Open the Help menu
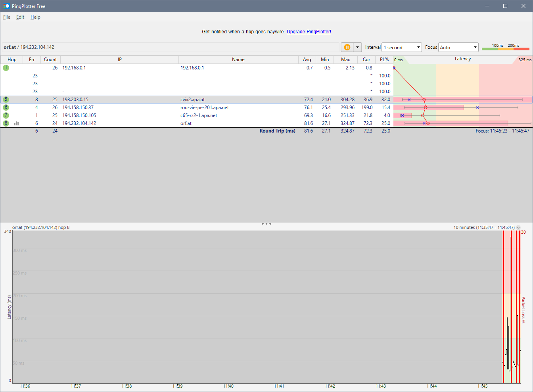The height and width of the screenshot is (392, 533). (x=35, y=17)
